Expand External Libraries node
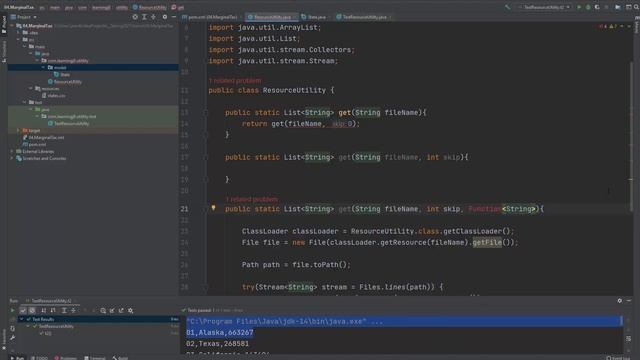640x360 pixels. 12,151
